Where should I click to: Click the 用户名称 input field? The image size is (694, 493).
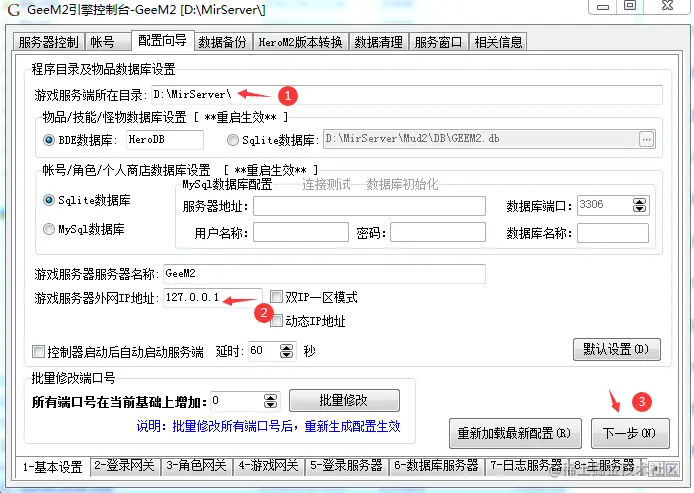coord(301,232)
